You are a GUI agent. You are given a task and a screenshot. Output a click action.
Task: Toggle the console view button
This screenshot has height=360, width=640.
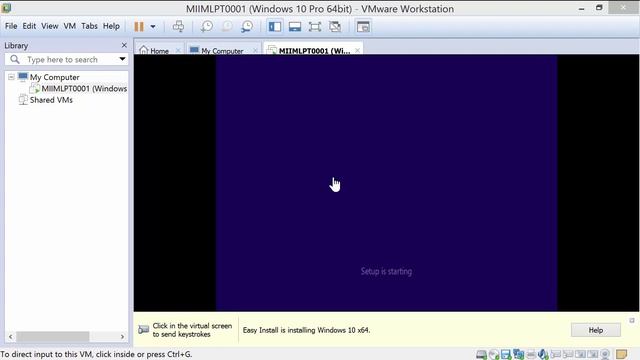[363, 27]
